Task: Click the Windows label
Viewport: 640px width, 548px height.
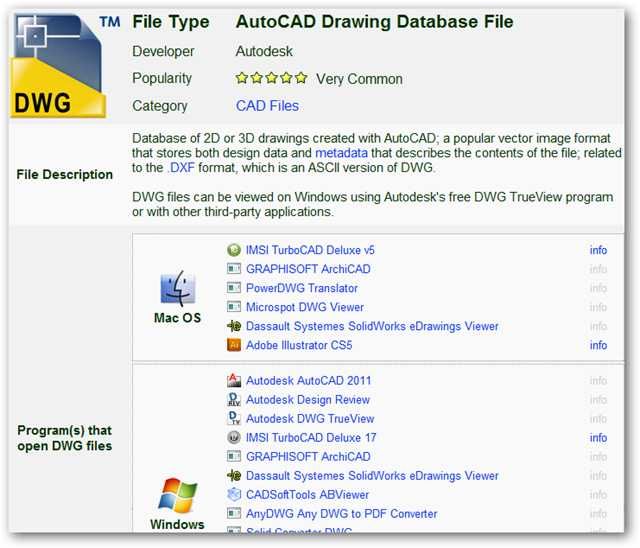Action: (177, 524)
